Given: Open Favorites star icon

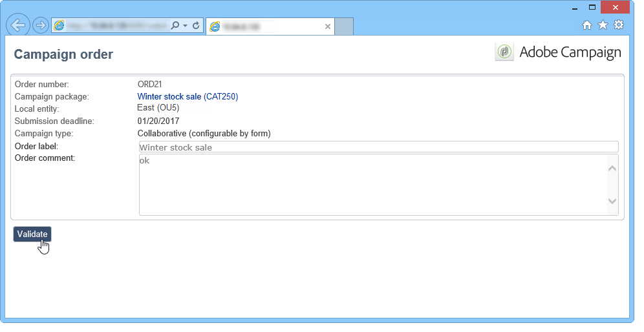Looking at the screenshot, I should pyautogui.click(x=603, y=25).
